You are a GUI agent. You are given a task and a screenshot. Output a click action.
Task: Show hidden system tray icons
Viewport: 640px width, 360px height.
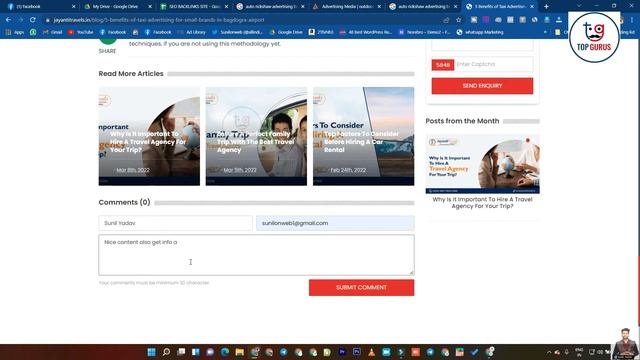(x=549, y=352)
